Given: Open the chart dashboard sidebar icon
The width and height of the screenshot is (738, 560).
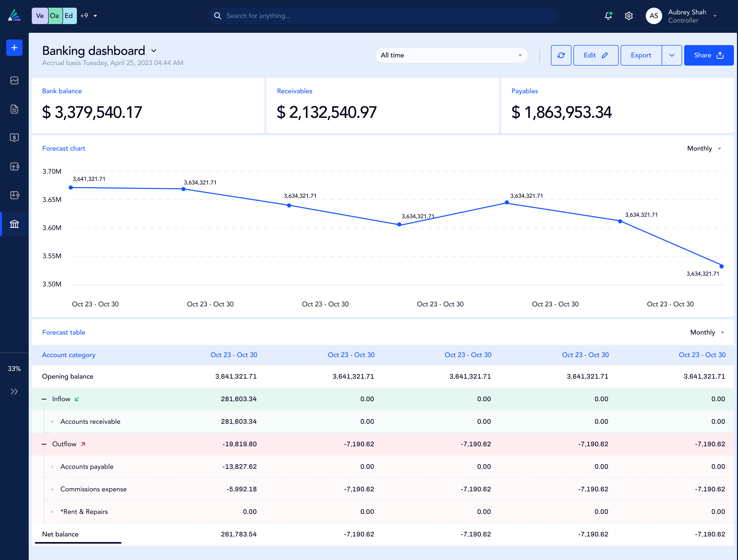Looking at the screenshot, I should tap(14, 80).
